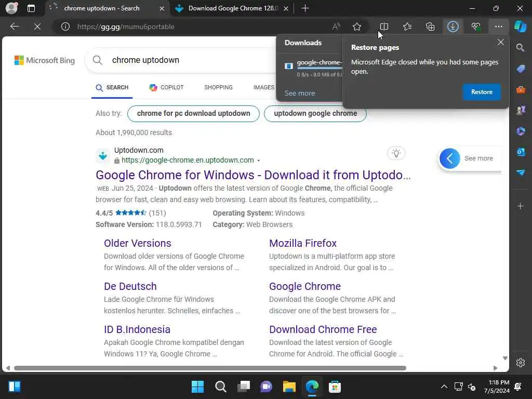Open the Collections icon
Image resolution: width=532 pixels, height=399 pixels.
pos(430,26)
